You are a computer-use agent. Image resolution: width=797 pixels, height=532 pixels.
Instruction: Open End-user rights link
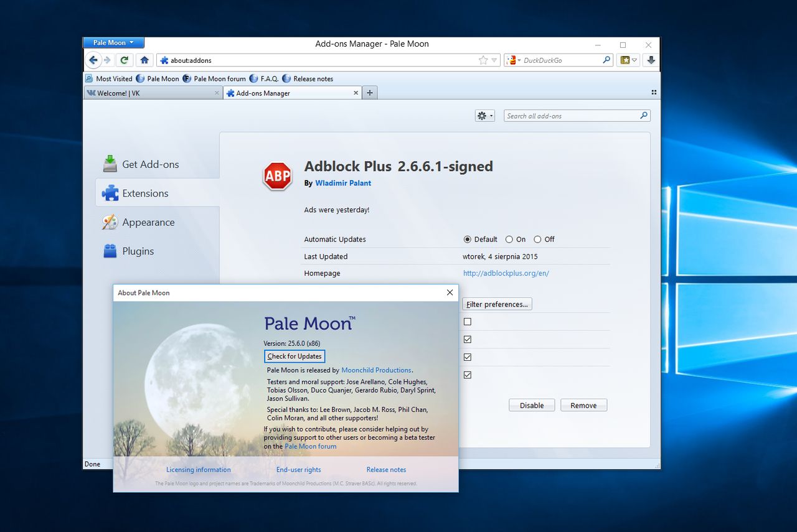click(x=299, y=470)
